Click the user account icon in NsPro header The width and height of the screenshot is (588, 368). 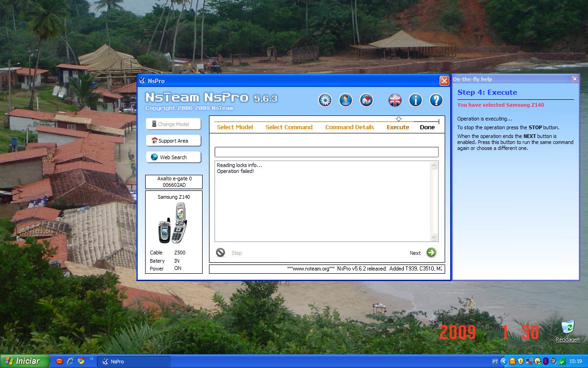tap(346, 100)
